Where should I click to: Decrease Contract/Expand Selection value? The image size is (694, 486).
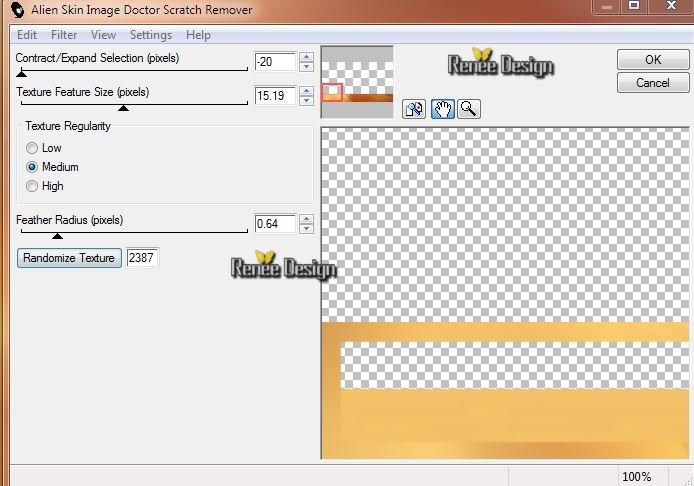306,67
